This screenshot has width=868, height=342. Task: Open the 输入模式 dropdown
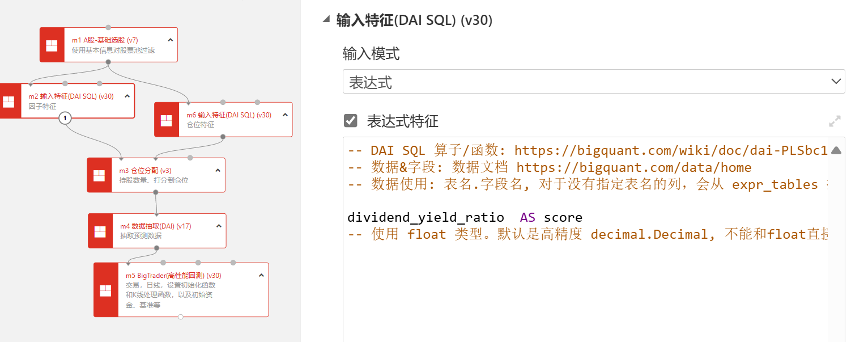[593, 82]
